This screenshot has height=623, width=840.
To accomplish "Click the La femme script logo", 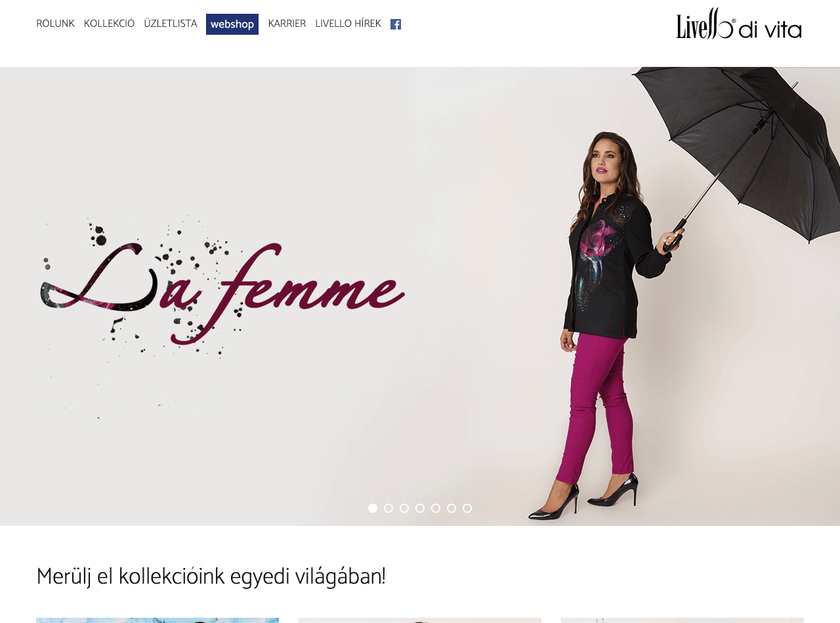I will point(221,289).
